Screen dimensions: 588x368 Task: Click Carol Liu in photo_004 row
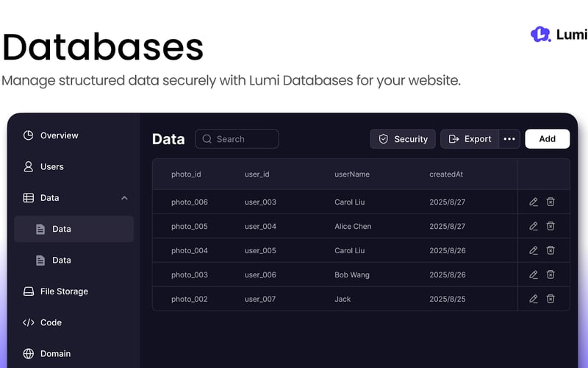(x=350, y=250)
